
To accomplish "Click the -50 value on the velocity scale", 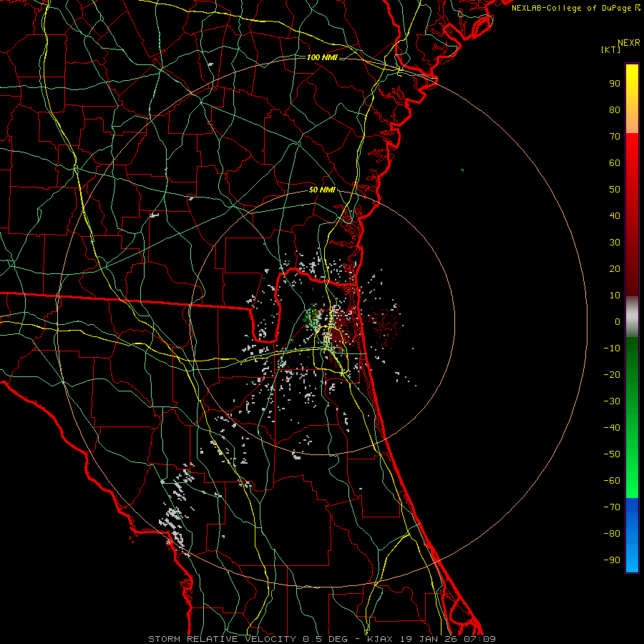I will point(612,454).
